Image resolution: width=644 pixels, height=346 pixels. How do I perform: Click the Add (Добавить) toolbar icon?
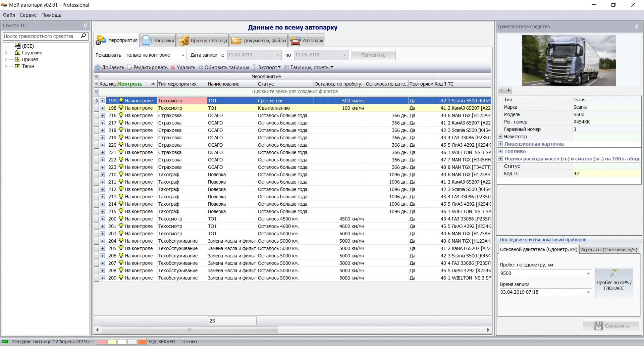click(x=98, y=67)
